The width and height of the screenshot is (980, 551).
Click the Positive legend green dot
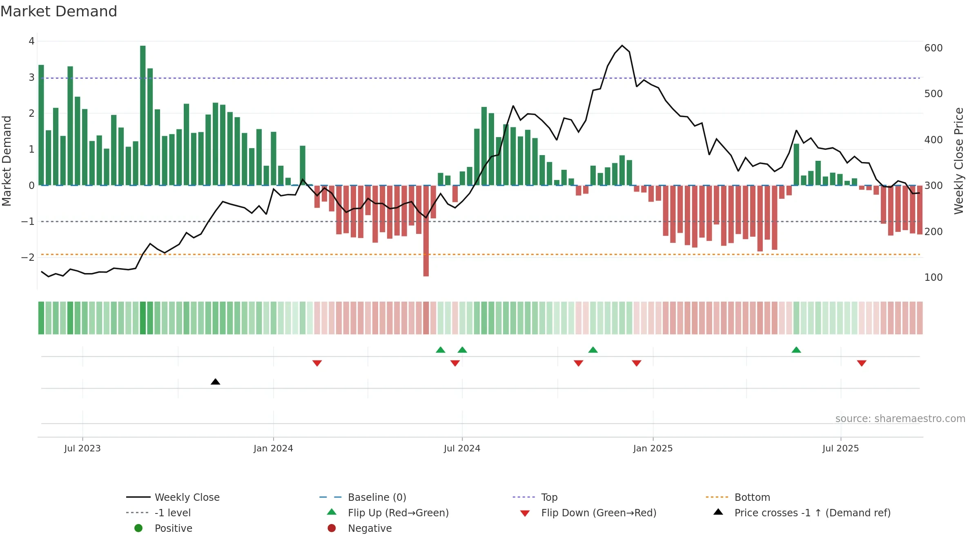click(138, 528)
